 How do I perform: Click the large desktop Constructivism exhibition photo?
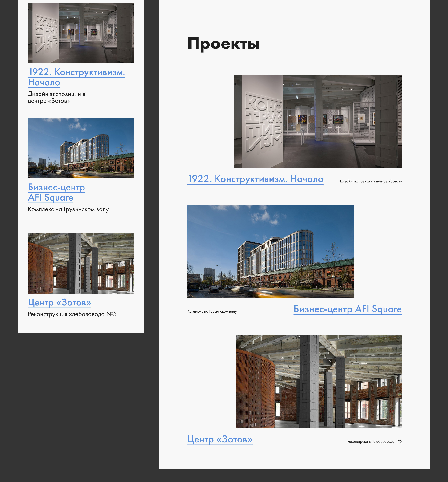318,121
